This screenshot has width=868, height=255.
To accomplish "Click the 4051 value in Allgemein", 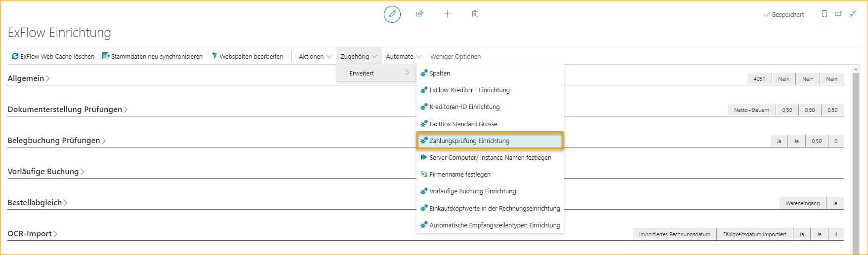I will 759,79.
